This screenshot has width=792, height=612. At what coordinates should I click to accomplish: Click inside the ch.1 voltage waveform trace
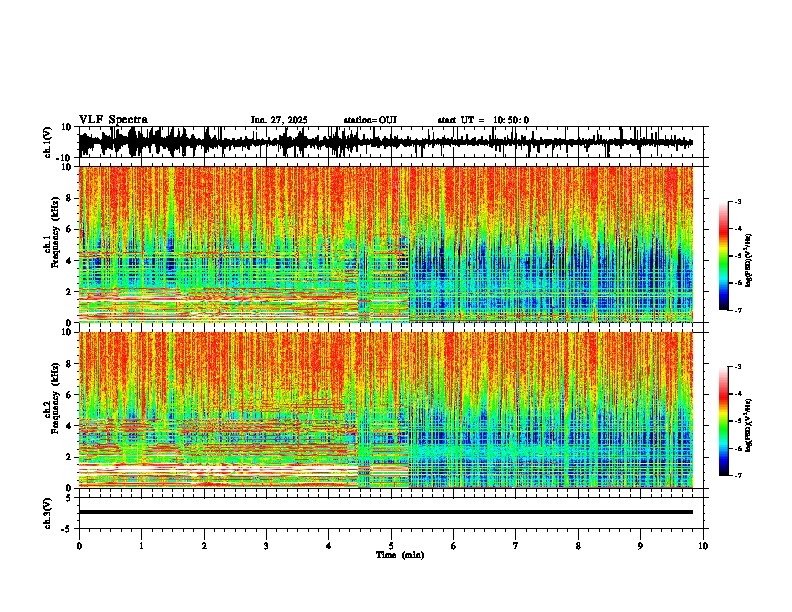point(385,142)
